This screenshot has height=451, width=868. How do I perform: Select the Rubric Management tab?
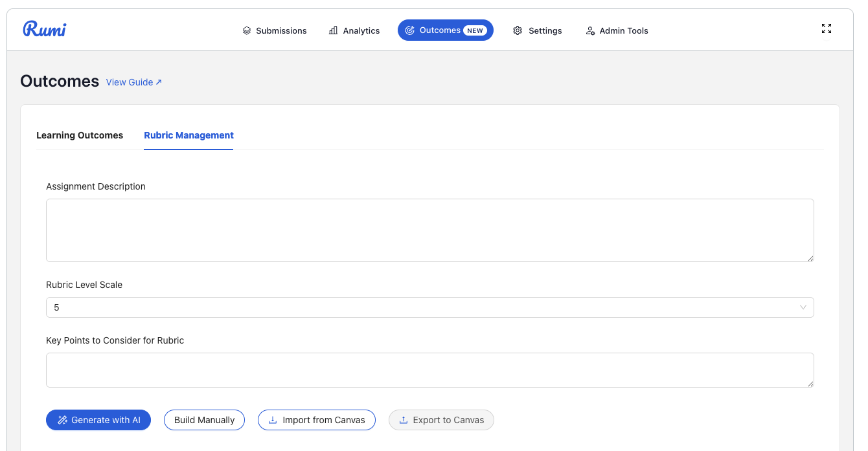pos(188,135)
